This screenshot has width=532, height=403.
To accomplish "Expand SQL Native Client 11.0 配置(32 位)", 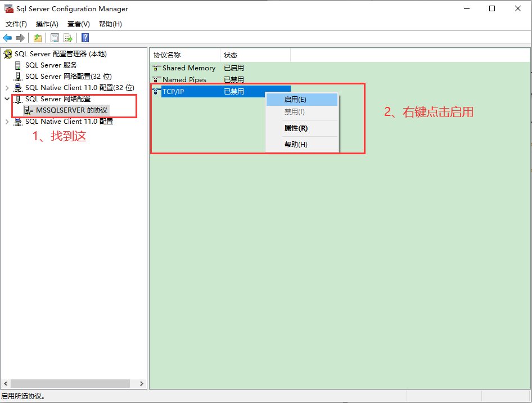I will [x=7, y=88].
